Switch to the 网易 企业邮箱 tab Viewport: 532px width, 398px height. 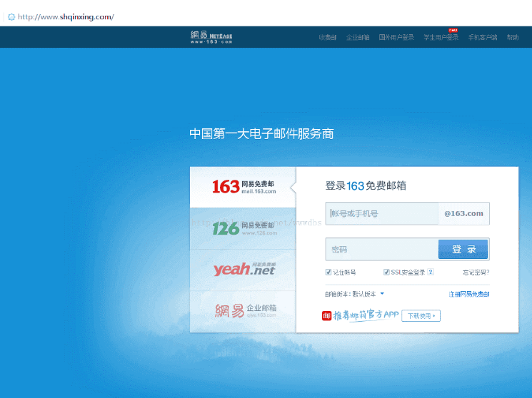(243, 311)
